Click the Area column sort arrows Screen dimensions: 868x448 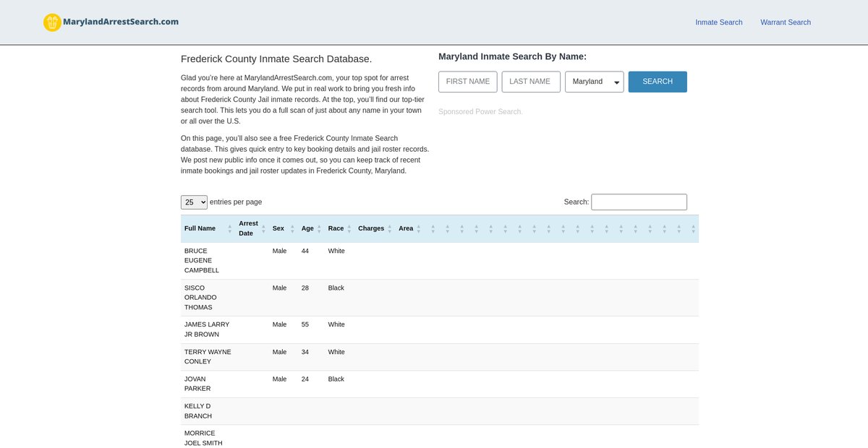click(418, 228)
